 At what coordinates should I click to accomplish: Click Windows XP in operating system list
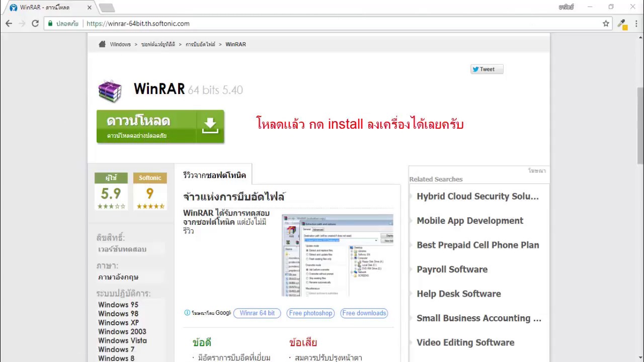pyautogui.click(x=118, y=323)
